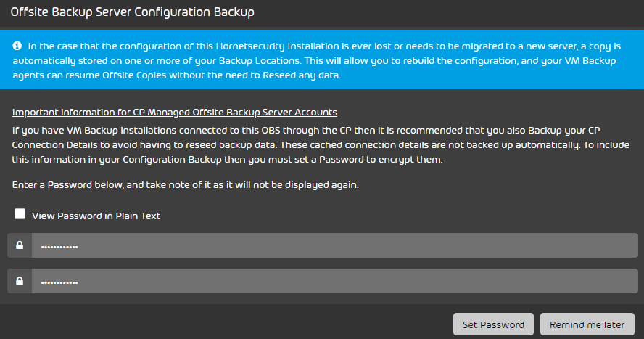The height and width of the screenshot is (339, 644).
Task: Click the lock icon beside the confirm password field
Action: 20,281
